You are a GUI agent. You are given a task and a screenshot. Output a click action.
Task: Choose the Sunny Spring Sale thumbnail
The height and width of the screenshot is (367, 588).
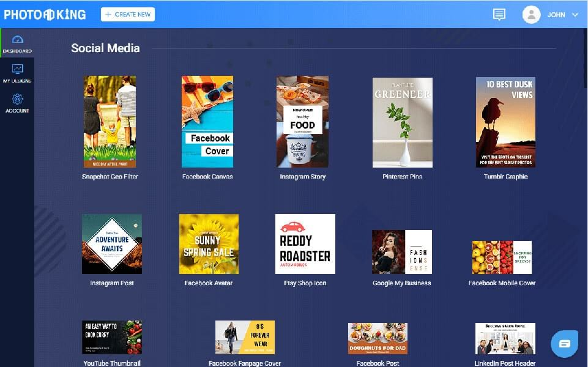click(209, 244)
